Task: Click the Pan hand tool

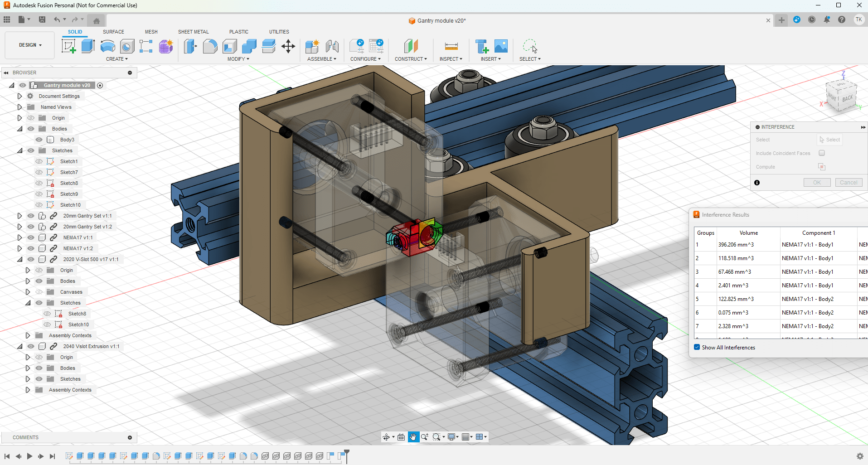Action: pos(413,437)
